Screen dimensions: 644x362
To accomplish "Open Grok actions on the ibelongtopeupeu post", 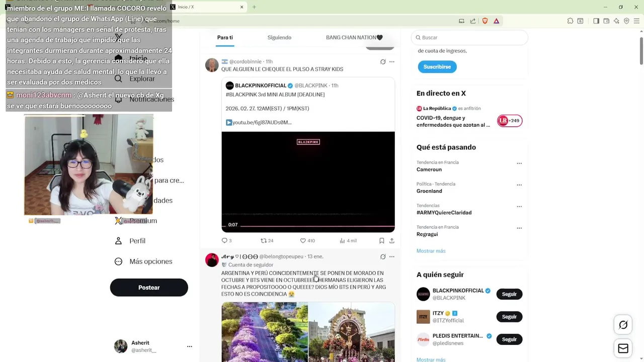I will pos(383,256).
